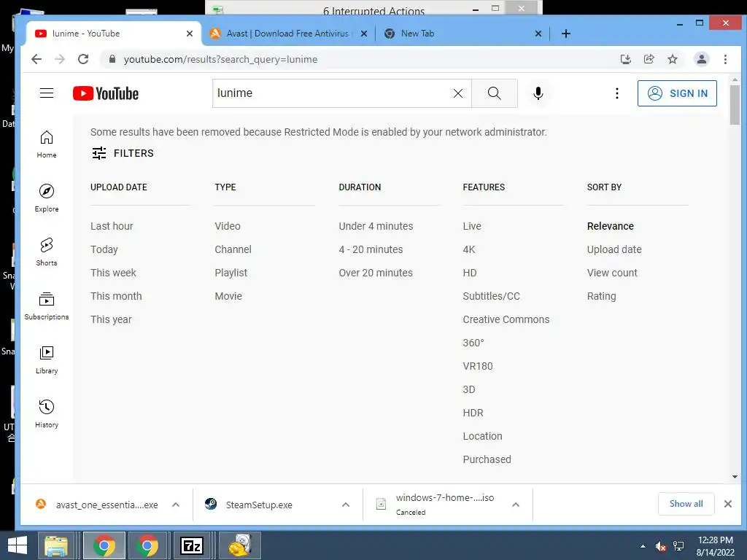Go to the YouTube logo homepage
Viewport: 747px width, 560px height.
coord(106,93)
